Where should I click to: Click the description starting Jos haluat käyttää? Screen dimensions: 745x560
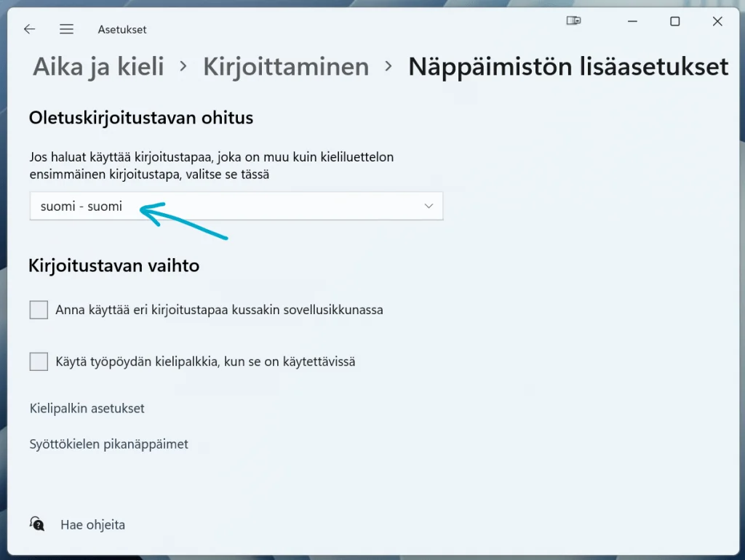click(212, 165)
